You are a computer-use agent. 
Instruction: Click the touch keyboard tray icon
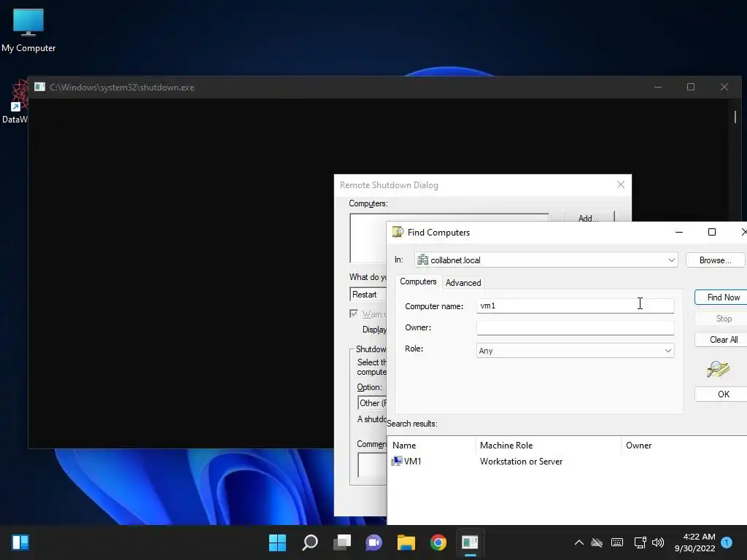617,542
